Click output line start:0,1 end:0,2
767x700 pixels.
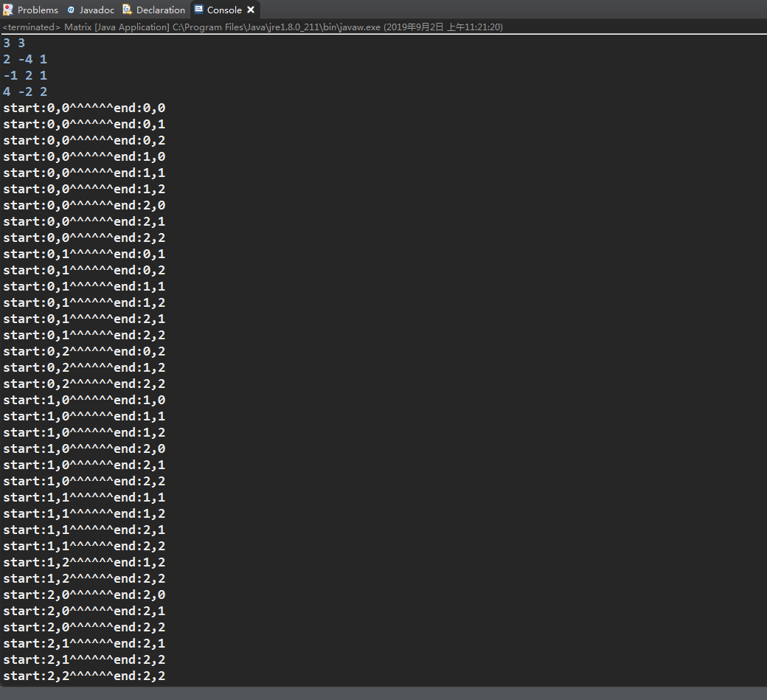[x=84, y=270]
